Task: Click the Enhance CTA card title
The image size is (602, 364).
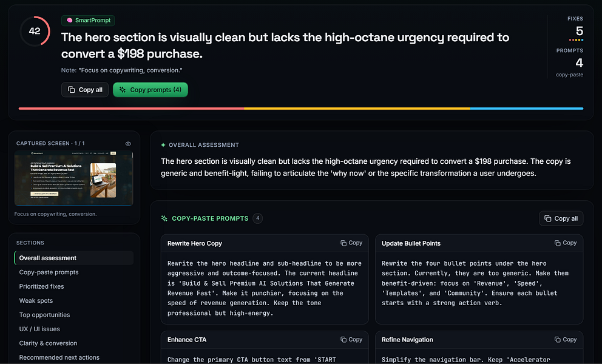Action: click(187, 340)
